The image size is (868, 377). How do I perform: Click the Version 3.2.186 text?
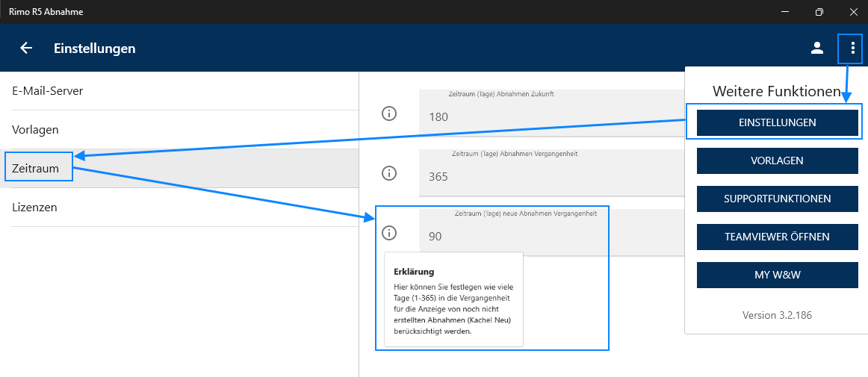pyautogui.click(x=777, y=315)
